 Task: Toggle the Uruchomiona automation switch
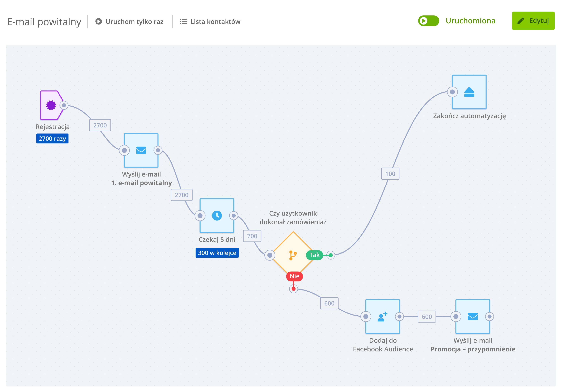[x=428, y=21]
